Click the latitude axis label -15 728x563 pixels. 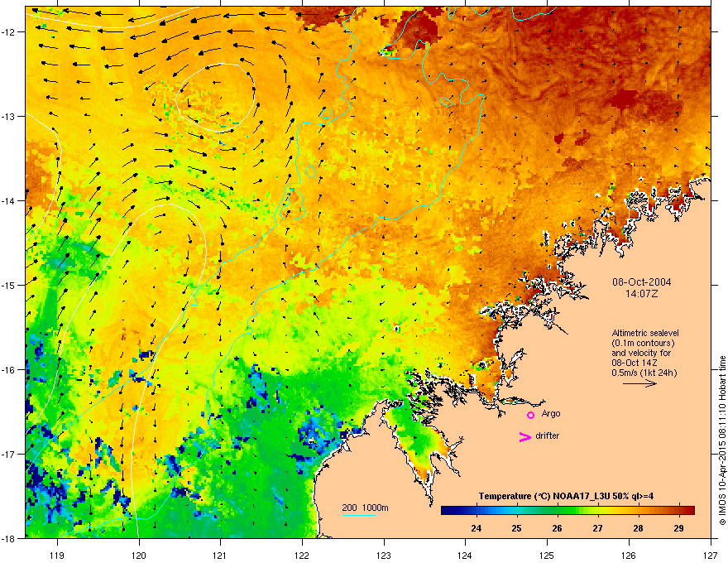pos(9,285)
